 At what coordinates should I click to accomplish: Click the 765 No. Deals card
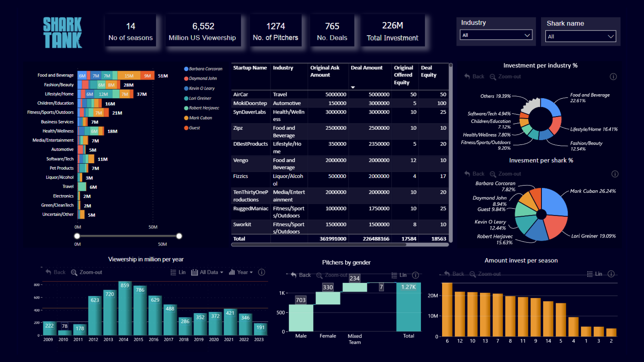332,31
